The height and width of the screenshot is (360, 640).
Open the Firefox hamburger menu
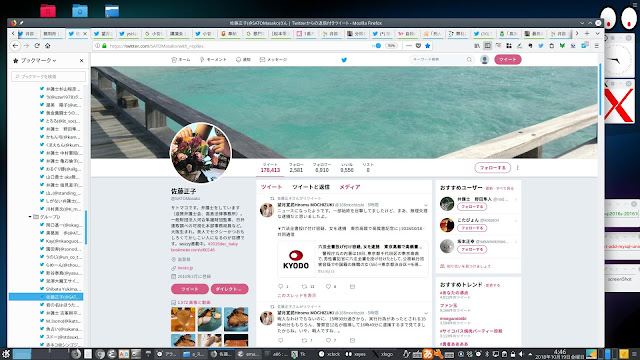(597, 46)
